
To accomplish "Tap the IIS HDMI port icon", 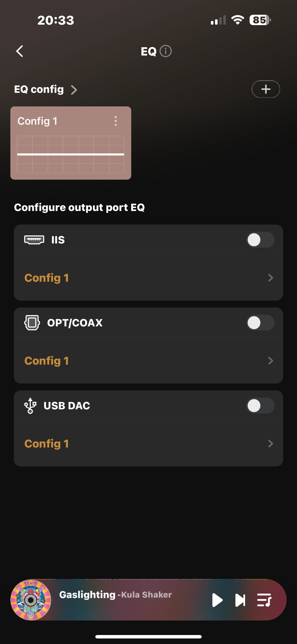I will [34, 240].
